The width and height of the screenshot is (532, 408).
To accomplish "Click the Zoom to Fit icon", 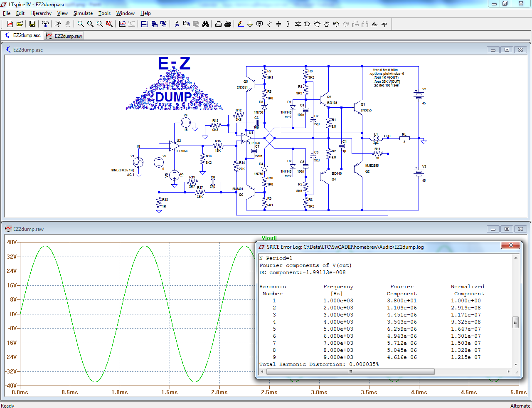I will tap(109, 24).
